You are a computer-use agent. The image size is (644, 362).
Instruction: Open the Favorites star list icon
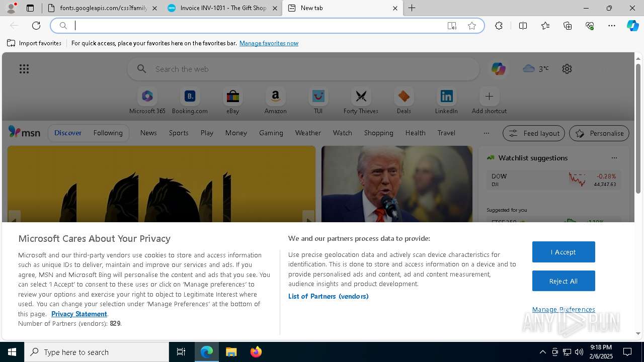point(545,26)
